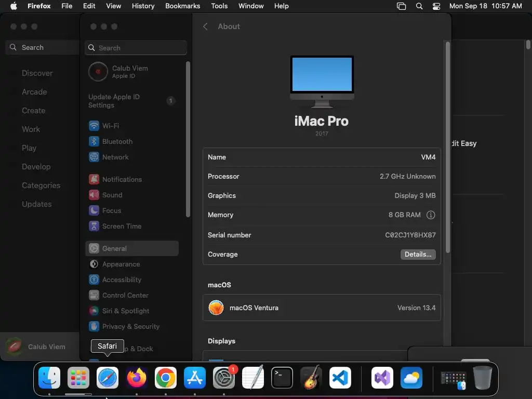The height and width of the screenshot is (399, 532).
Task: Open Finder from the Dock
Action: [x=49, y=378]
